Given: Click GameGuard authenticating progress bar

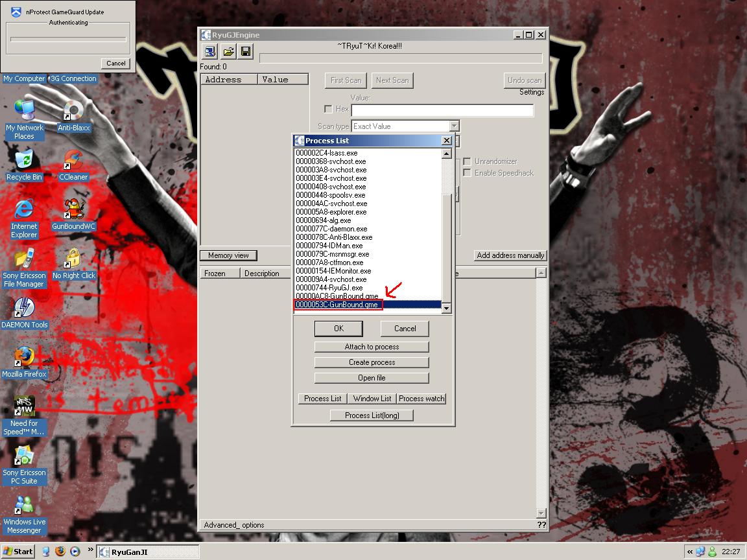Looking at the screenshot, I should 68,40.
